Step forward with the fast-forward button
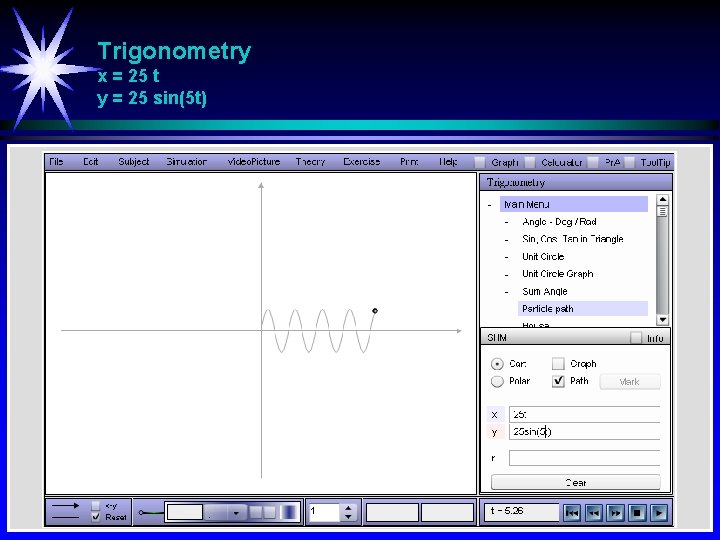Viewport: 720px width, 540px height. click(x=615, y=512)
